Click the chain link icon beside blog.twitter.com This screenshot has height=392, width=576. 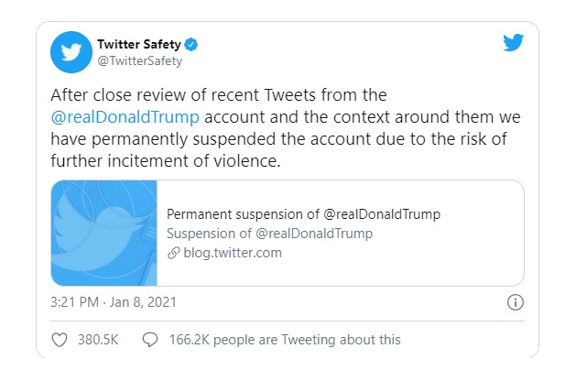(172, 253)
